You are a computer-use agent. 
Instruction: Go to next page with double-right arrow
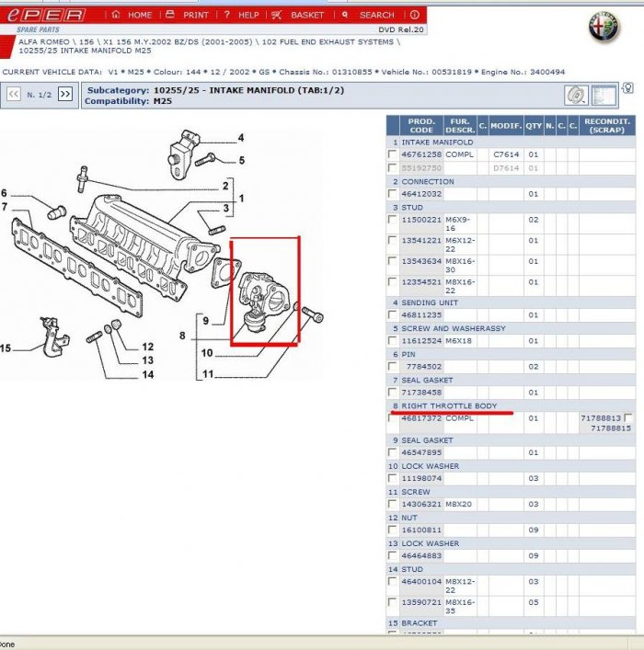64,94
